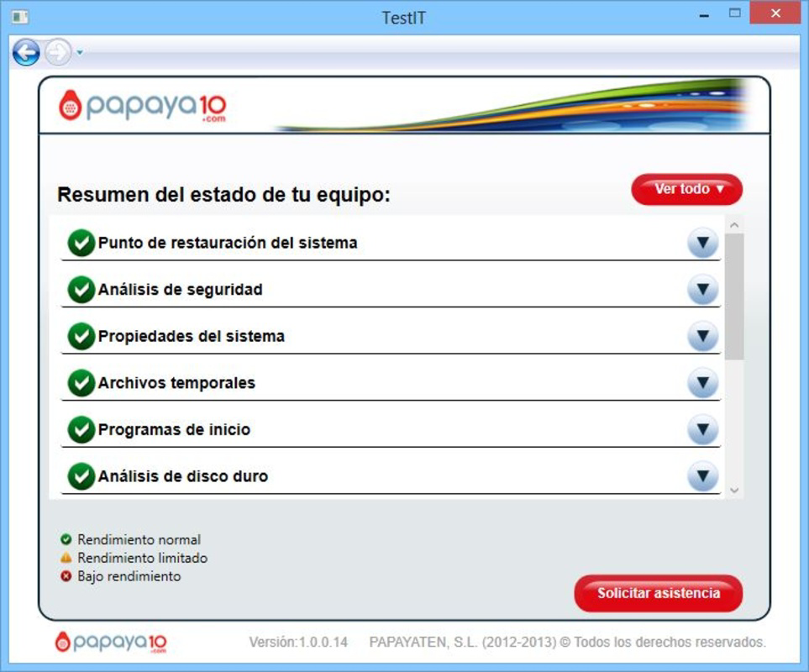Select the Archivos temporales label
The width and height of the screenshot is (809, 672).
(176, 383)
